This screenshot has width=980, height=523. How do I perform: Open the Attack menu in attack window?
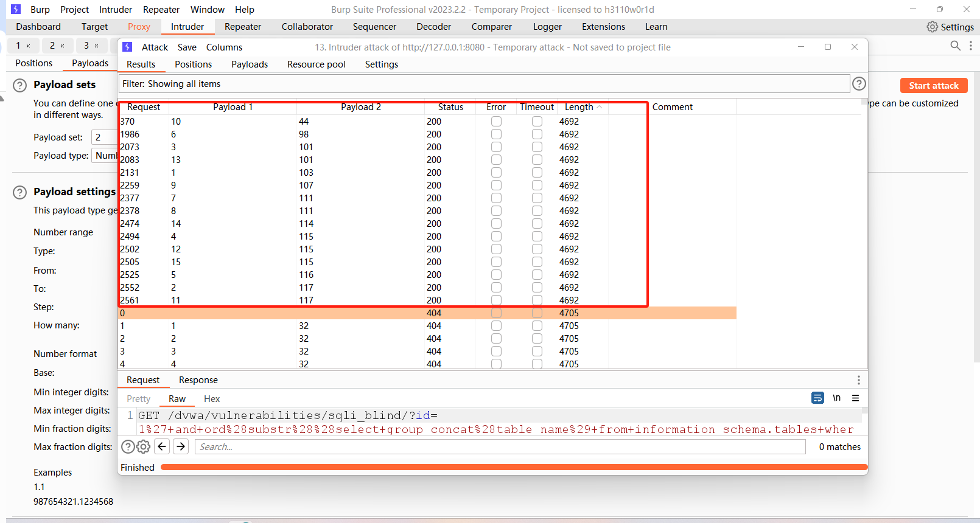pyautogui.click(x=155, y=47)
